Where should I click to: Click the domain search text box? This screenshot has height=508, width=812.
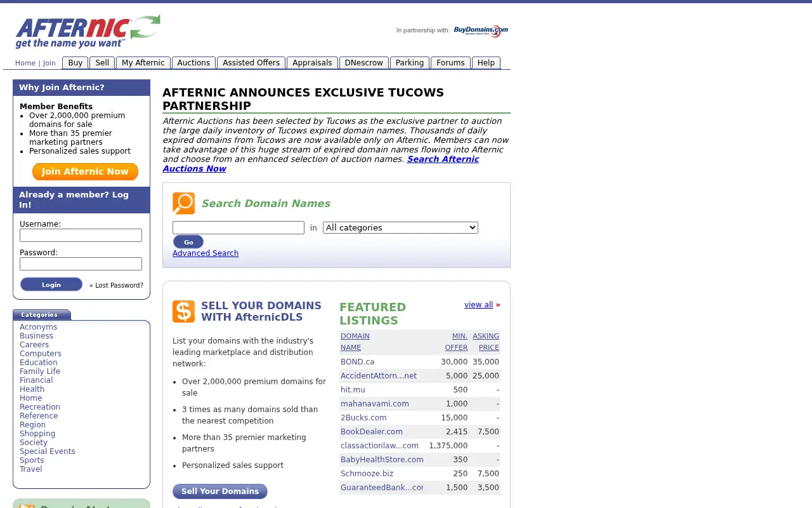pyautogui.click(x=239, y=227)
